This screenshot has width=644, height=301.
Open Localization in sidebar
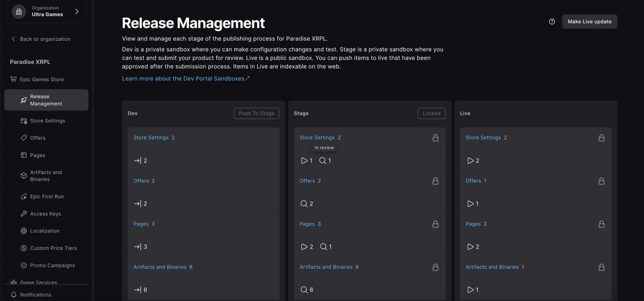click(x=45, y=231)
